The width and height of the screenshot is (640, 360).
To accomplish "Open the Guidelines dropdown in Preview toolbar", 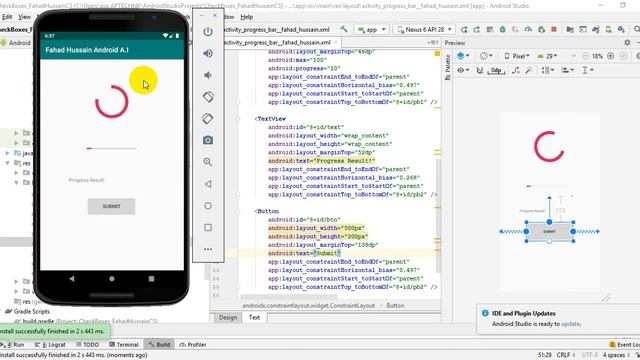I will 588,70.
